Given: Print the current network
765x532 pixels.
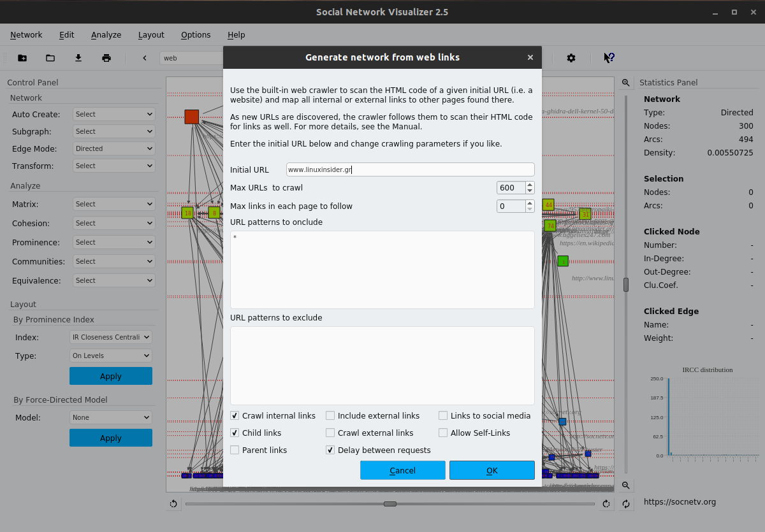Looking at the screenshot, I should coord(106,58).
